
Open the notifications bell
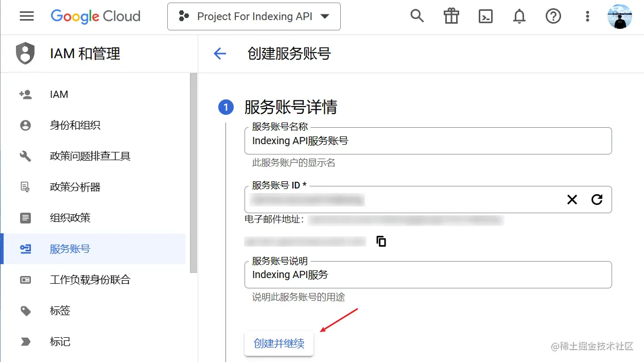(x=519, y=16)
